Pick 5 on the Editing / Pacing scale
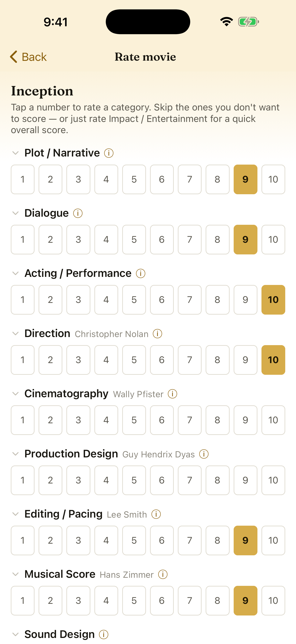 (134, 540)
